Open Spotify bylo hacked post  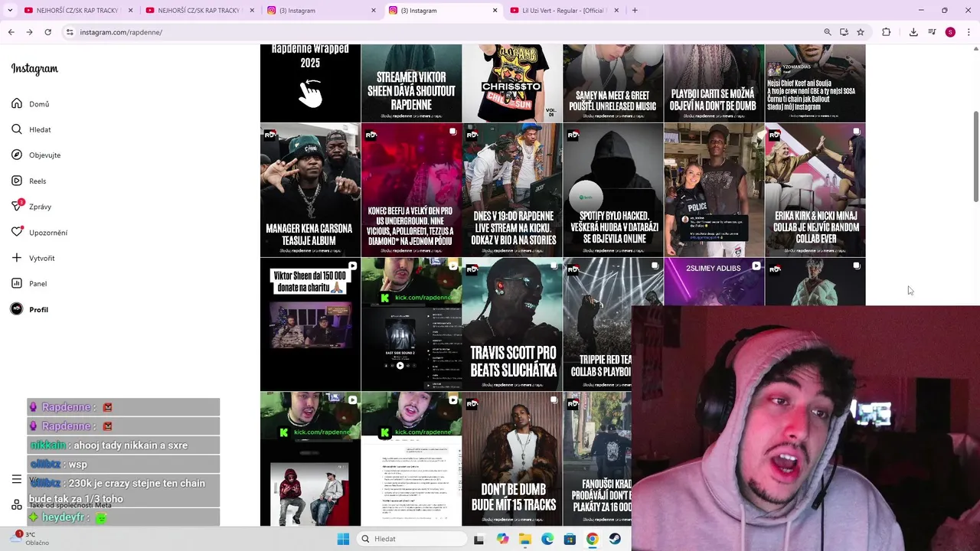pyautogui.click(x=612, y=191)
